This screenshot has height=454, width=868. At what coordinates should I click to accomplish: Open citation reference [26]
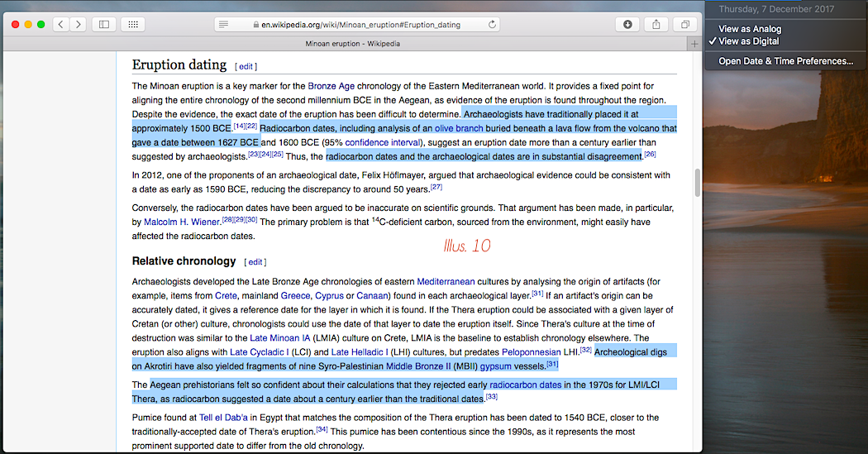tap(650, 154)
